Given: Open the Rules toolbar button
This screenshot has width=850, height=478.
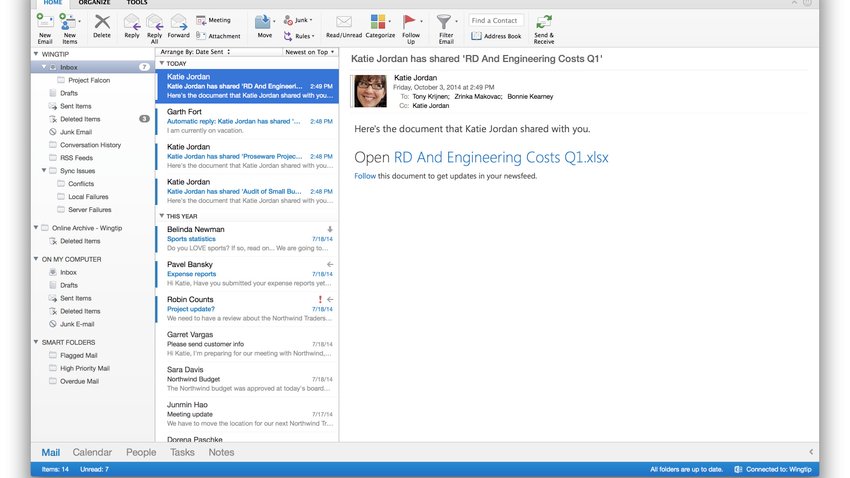Looking at the screenshot, I should click(x=299, y=36).
